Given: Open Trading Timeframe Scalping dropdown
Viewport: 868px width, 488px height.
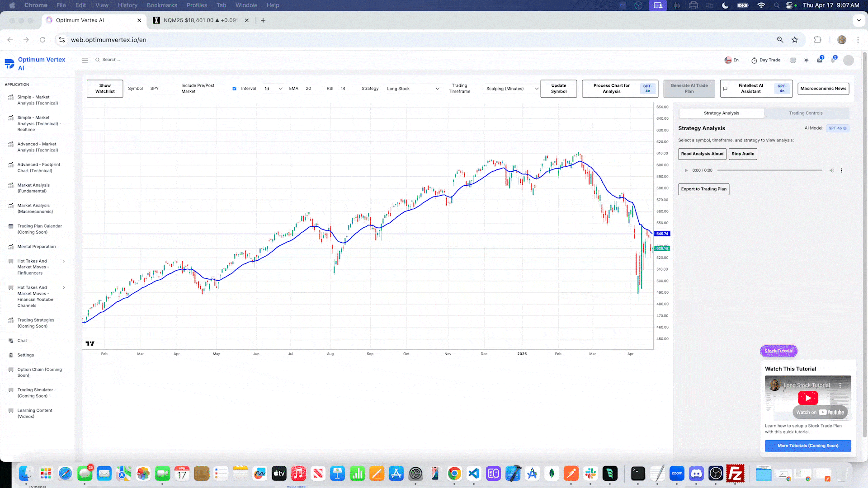Looking at the screenshot, I should 512,89.
